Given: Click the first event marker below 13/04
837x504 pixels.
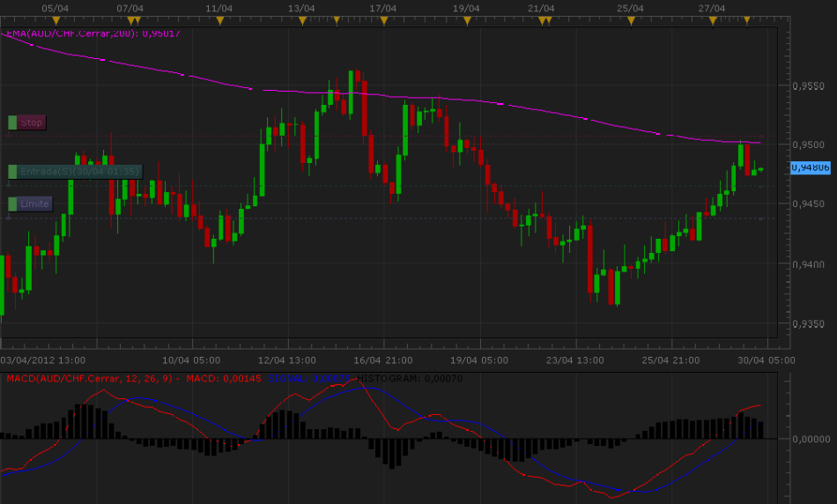Looking at the screenshot, I should pyautogui.click(x=302, y=19).
